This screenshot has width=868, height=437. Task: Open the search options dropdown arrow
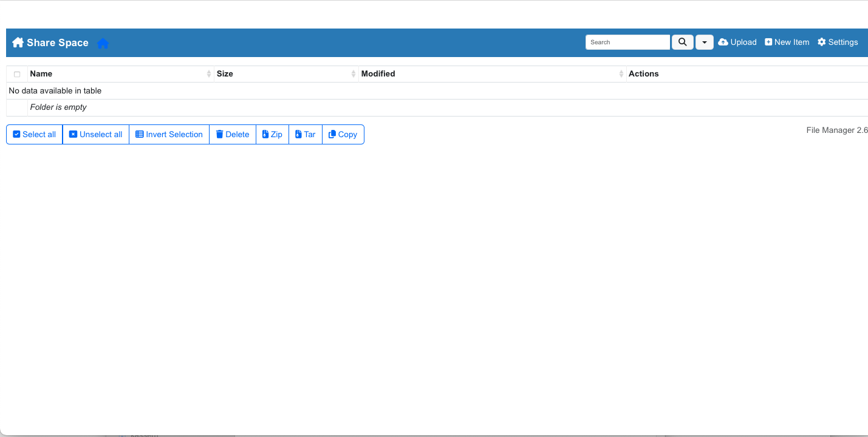704,42
